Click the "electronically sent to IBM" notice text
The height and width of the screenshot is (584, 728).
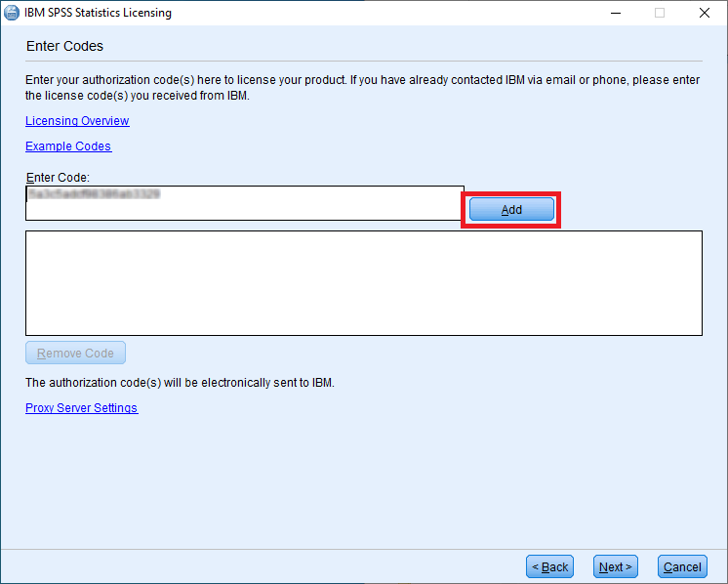tap(180, 383)
